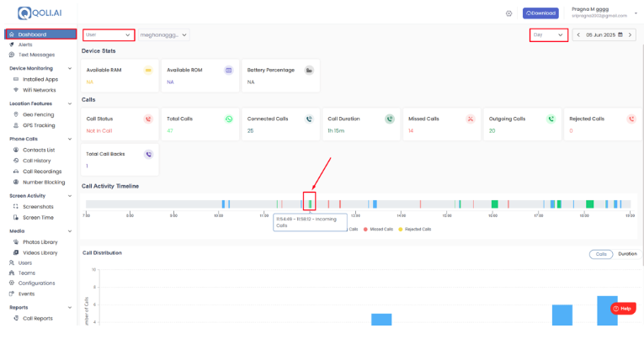Go to Users in the sidebar
Image resolution: width=644 pixels, height=339 pixels.
pos(24,262)
